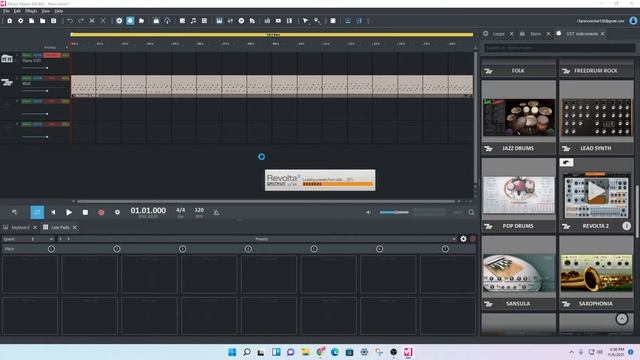The width and height of the screenshot is (640, 360).
Task: Save the project with the disk icon
Action: (x=53, y=21)
